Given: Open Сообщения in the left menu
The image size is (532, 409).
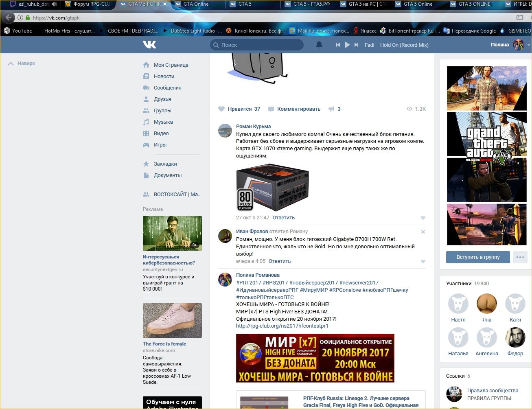Looking at the screenshot, I should tap(167, 88).
